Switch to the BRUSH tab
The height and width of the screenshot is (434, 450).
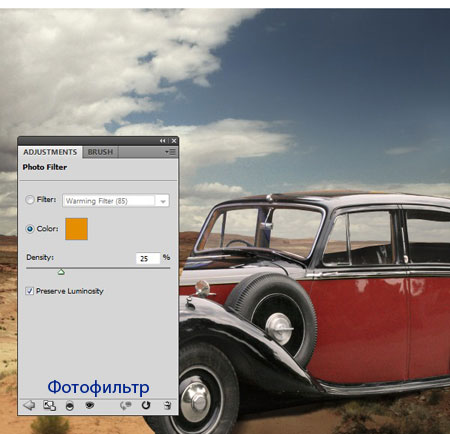100,152
